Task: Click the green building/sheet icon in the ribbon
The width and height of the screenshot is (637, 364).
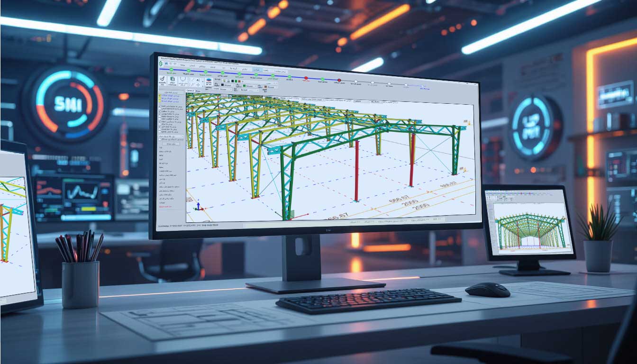Action: pyautogui.click(x=173, y=80)
